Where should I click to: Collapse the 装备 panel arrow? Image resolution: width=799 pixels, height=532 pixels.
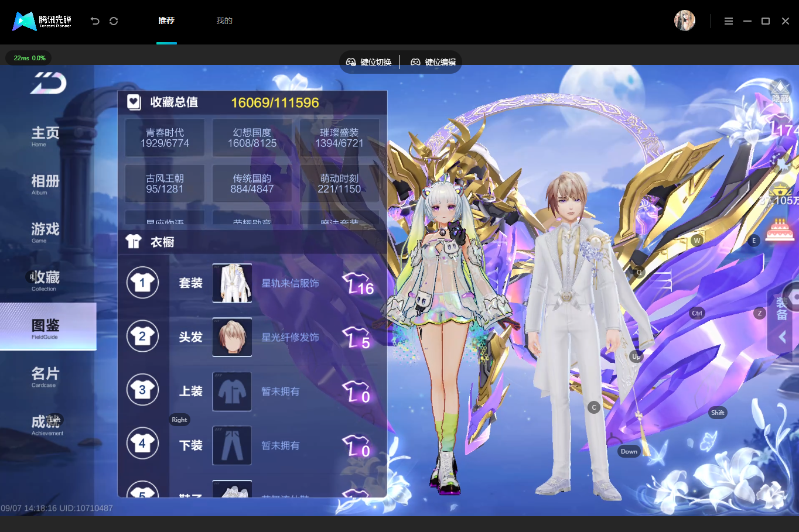782,337
